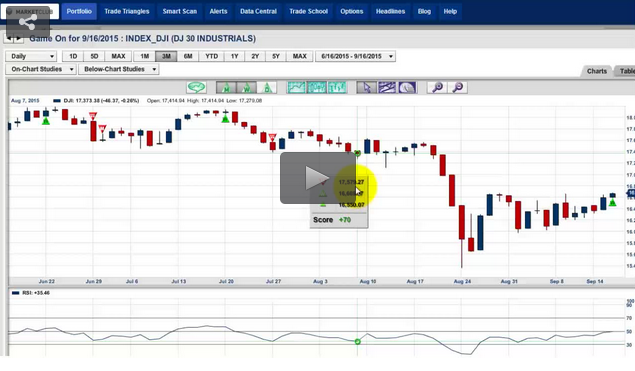Open the Daily interval dropdown

pos(31,56)
